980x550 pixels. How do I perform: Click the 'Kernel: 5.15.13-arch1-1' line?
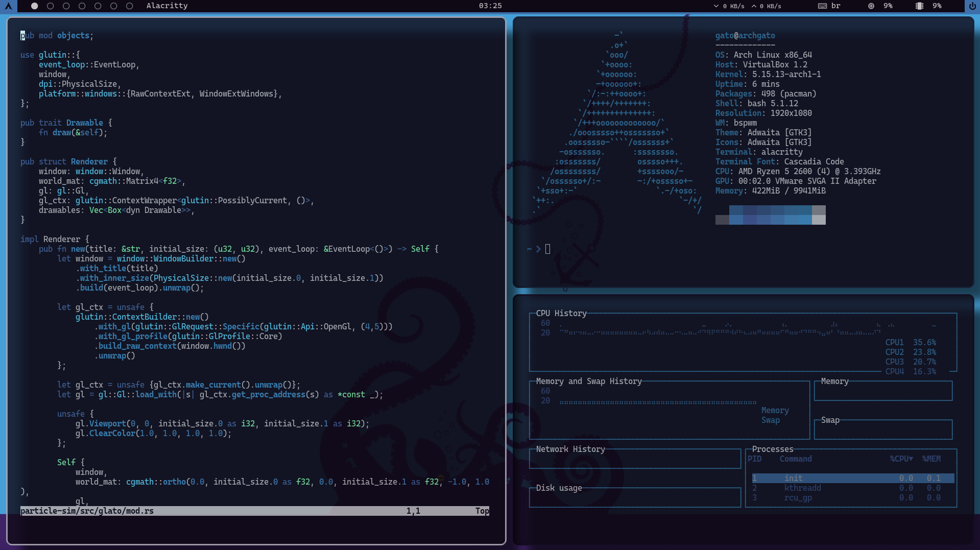click(768, 74)
